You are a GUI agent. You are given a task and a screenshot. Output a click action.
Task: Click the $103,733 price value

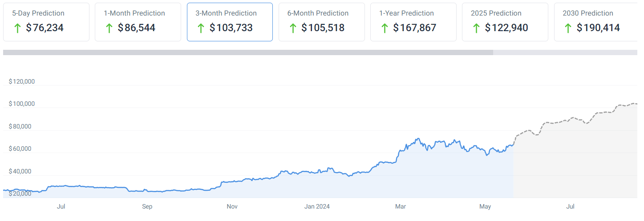click(231, 28)
